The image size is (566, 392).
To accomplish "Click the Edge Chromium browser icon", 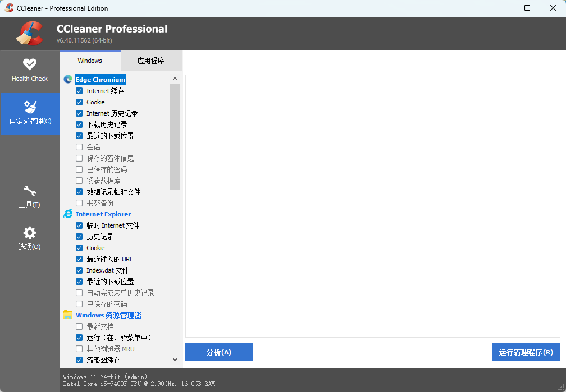I will click(68, 79).
